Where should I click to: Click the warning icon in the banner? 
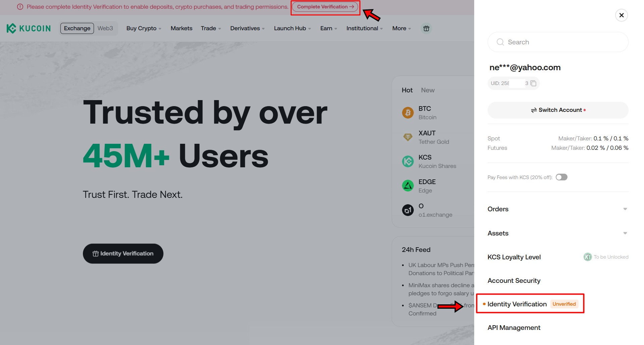(20, 7)
